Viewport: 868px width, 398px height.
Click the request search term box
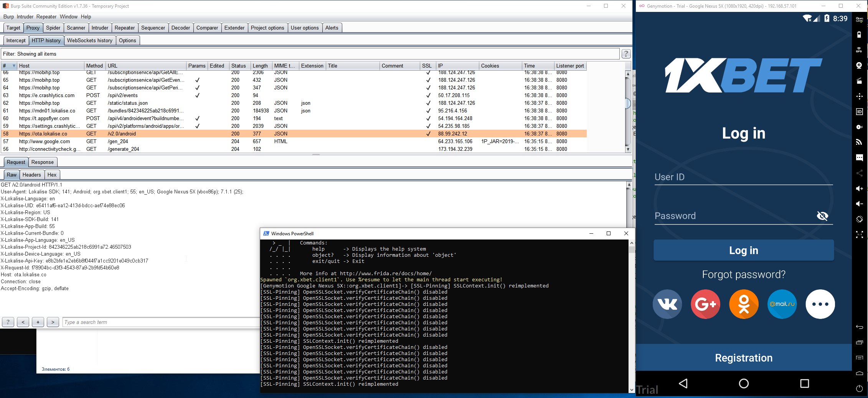(161, 322)
